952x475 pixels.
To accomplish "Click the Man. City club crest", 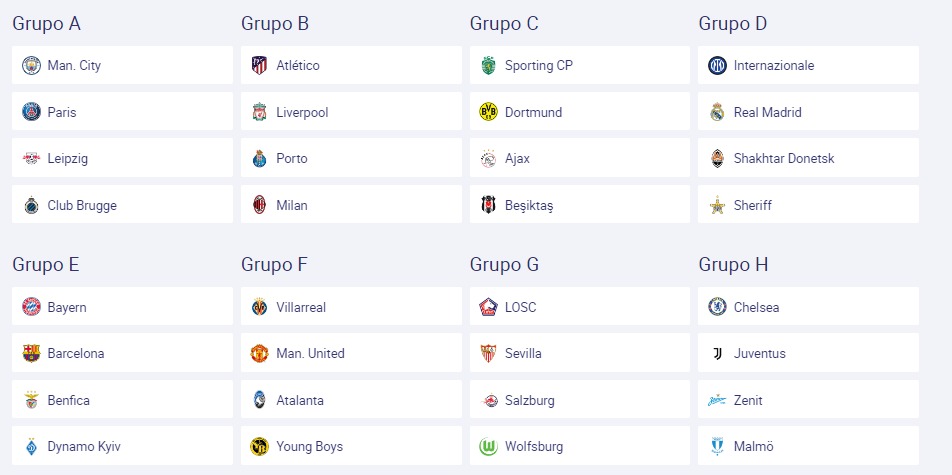I will pos(32,65).
